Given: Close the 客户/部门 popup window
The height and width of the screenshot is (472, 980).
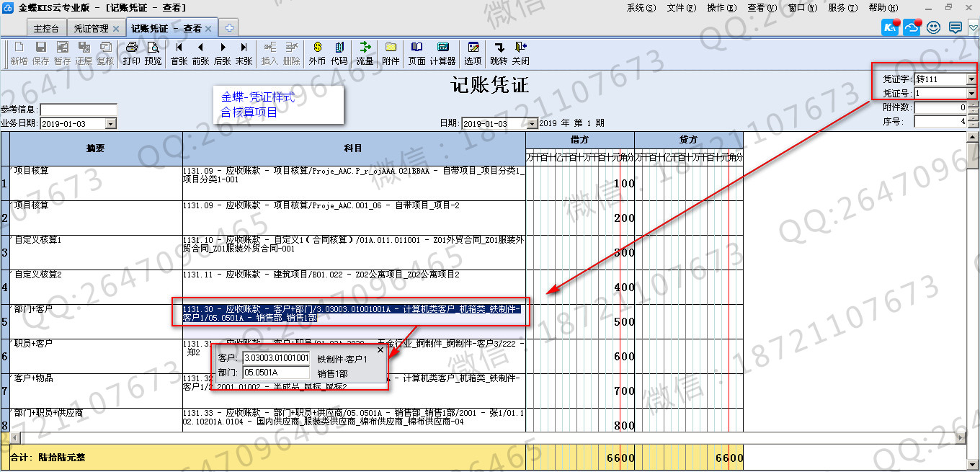Looking at the screenshot, I should coord(380,349).
